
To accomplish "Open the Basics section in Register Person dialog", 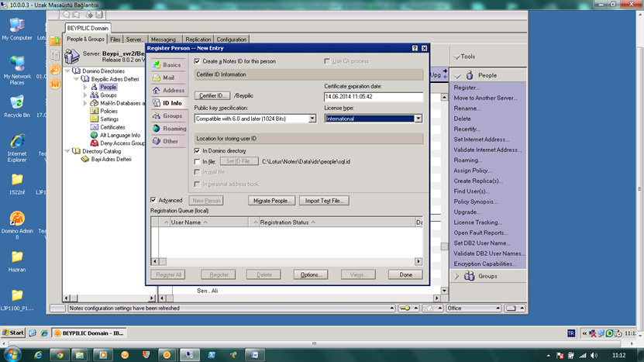I will click(x=167, y=65).
